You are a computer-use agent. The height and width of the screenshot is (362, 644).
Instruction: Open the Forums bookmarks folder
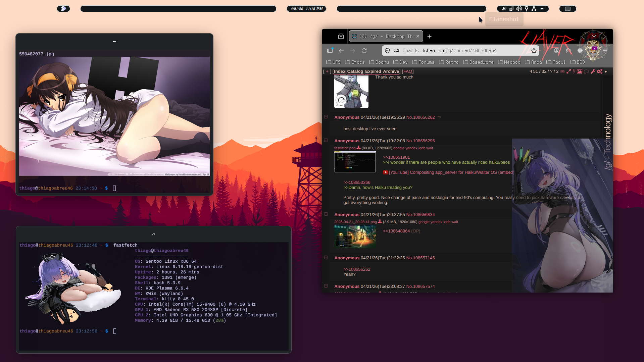click(423, 62)
